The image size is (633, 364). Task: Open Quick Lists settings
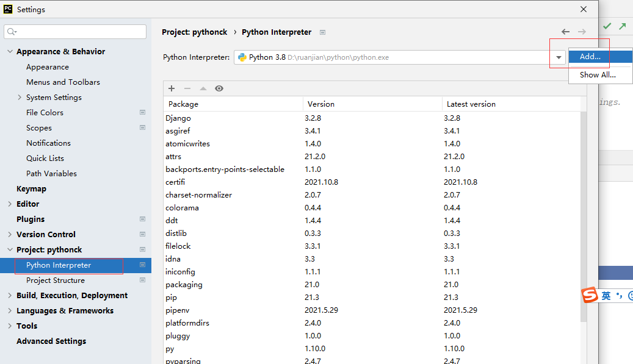(45, 159)
